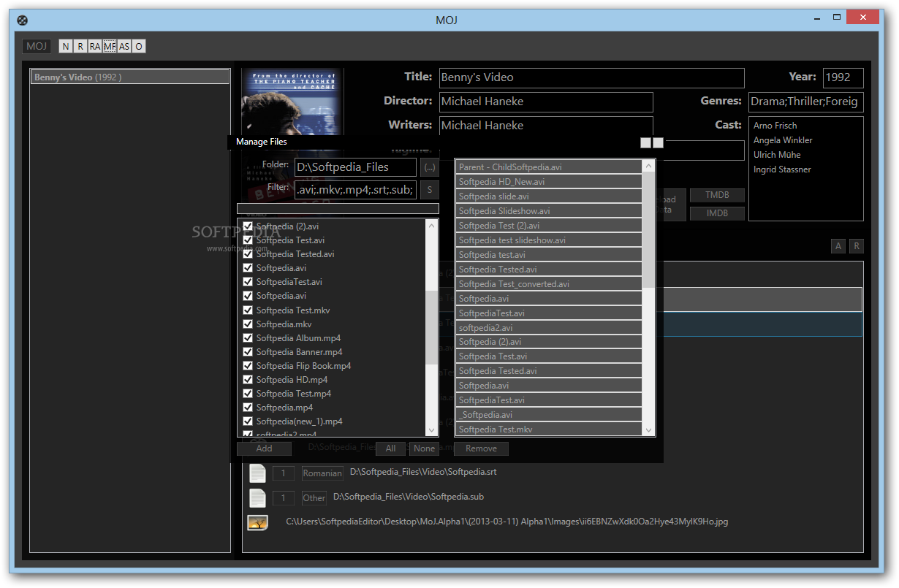Select _Softpedia.avi in the added files list

click(549, 415)
